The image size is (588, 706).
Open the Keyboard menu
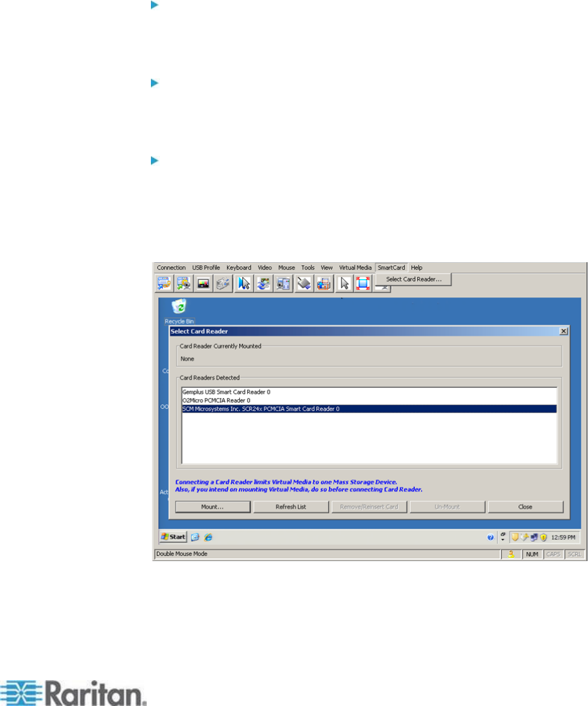click(x=239, y=268)
